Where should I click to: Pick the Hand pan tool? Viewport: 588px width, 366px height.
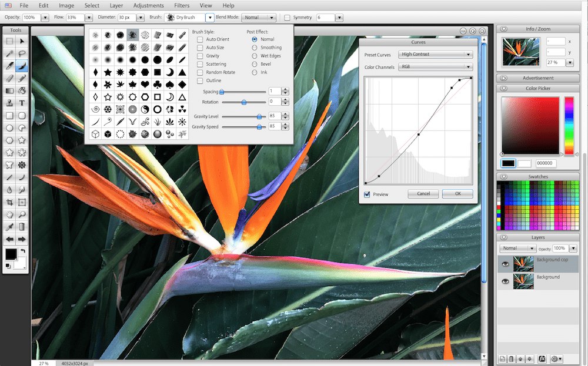coord(9,214)
